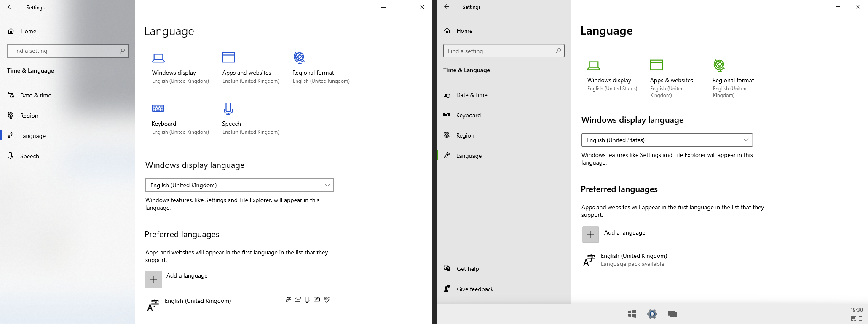Click Give feedback link in right window
The image size is (868, 324).
pyautogui.click(x=475, y=289)
